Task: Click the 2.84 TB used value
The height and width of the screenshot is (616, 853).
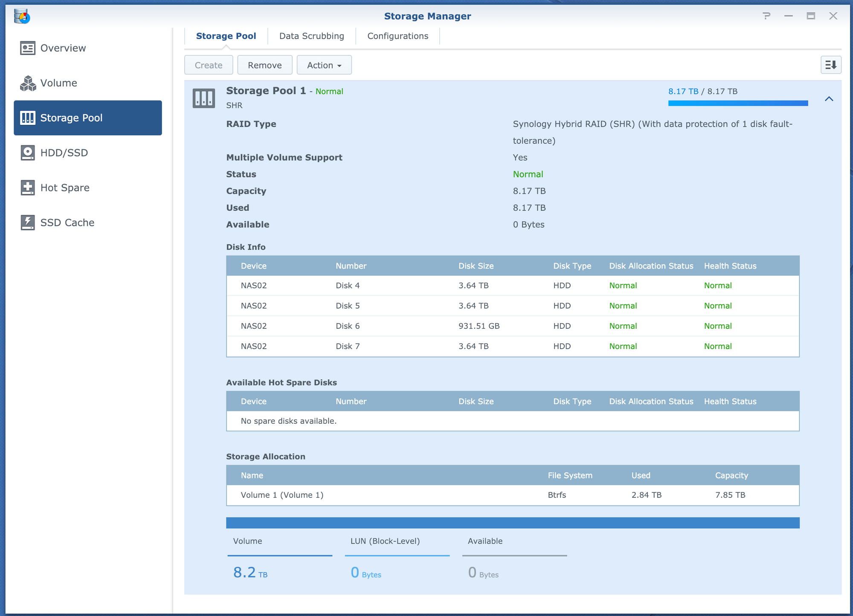Action: point(647,495)
